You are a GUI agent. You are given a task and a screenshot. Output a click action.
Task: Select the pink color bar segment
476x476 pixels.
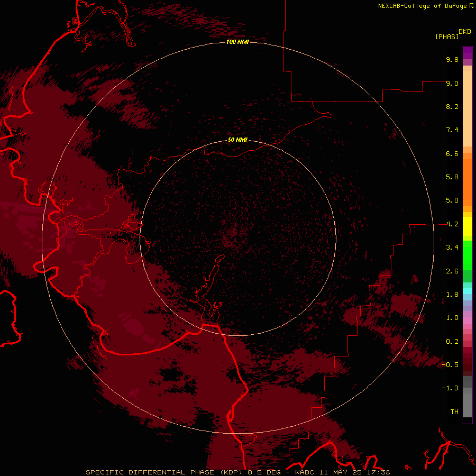tap(467, 321)
